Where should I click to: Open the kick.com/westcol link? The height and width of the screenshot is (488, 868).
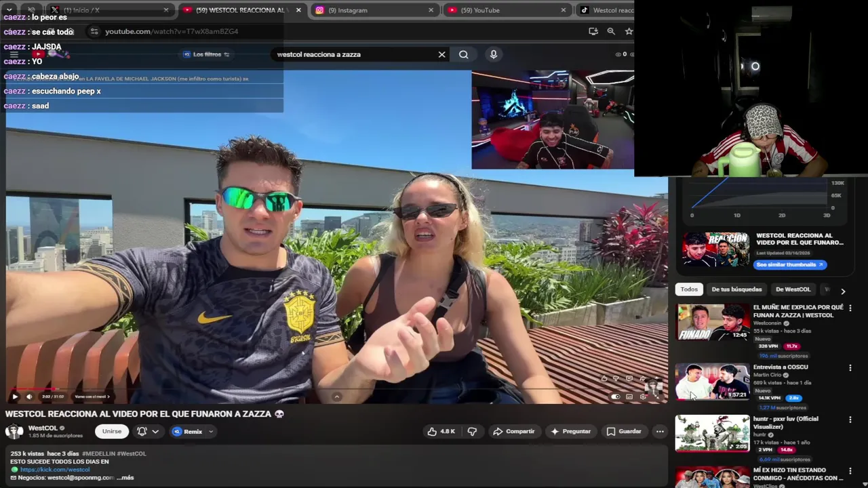55,469
